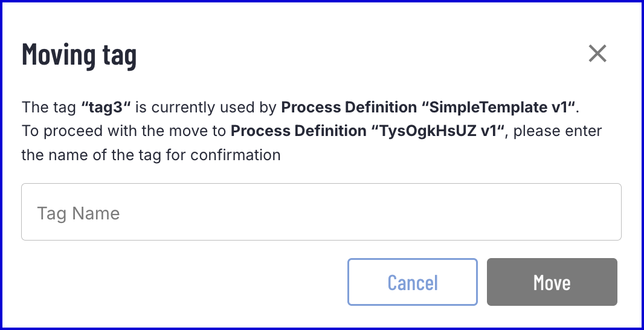Click the word "Cancel" inside the outlined button
The height and width of the screenshot is (330, 644).
(x=413, y=282)
